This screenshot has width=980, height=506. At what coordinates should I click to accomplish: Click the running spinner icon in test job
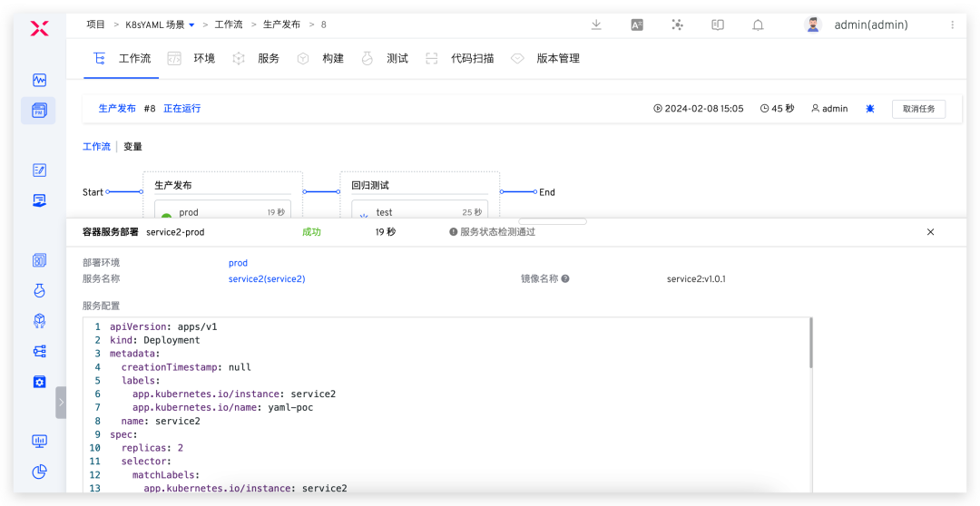[363, 216]
